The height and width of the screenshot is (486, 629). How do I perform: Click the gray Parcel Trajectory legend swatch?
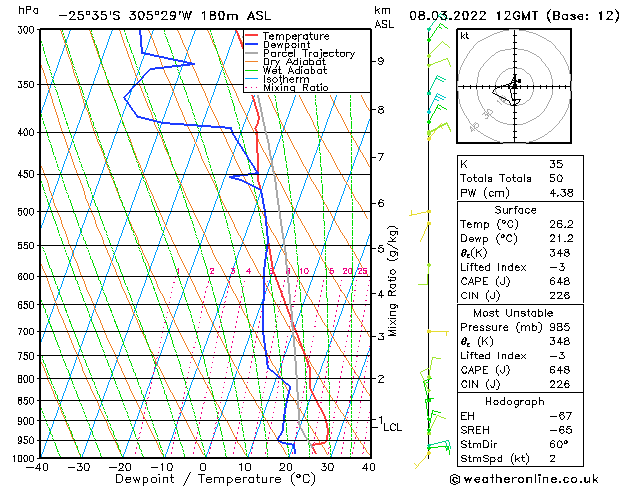pos(252,53)
